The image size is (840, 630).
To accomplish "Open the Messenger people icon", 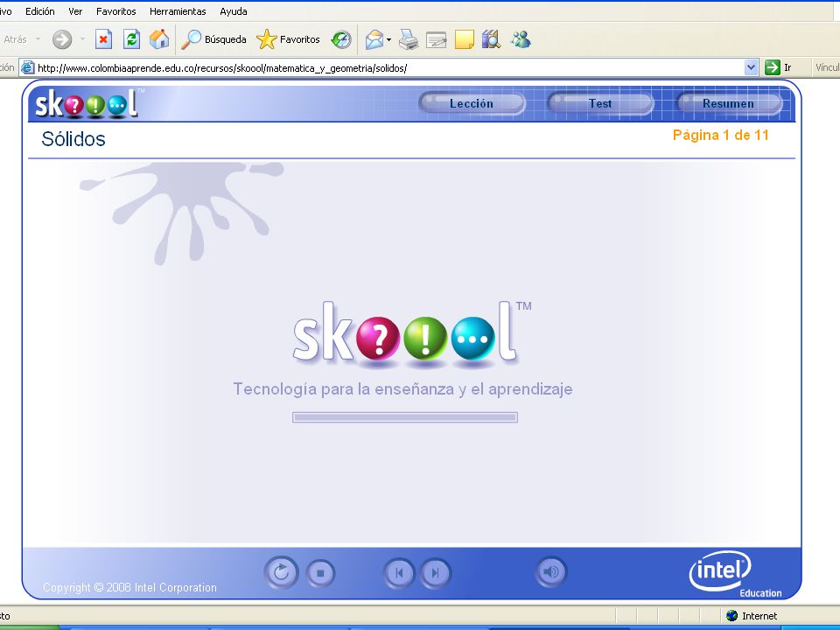I will (520, 39).
